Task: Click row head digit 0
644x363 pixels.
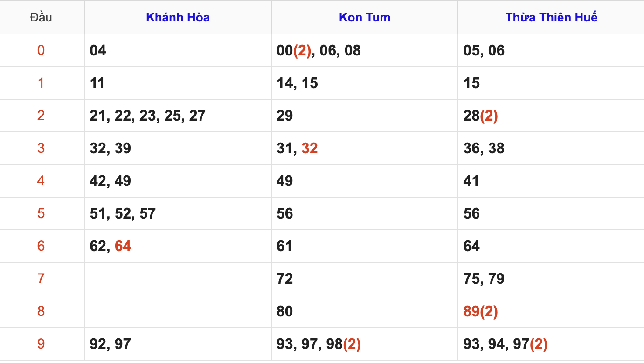Action: [x=41, y=50]
